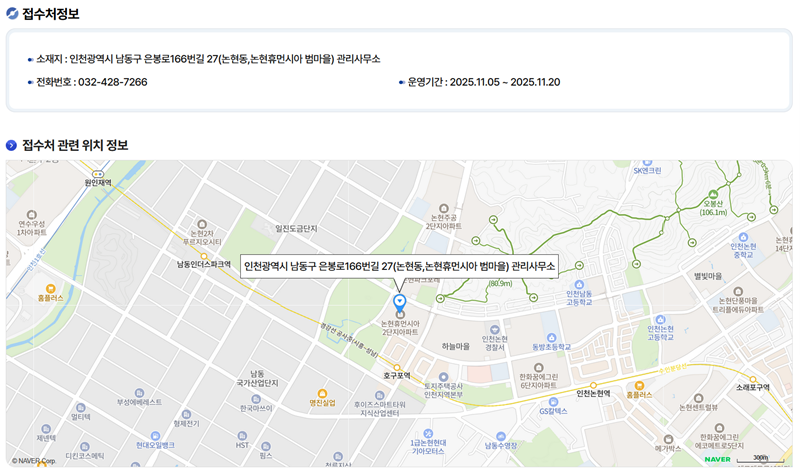This screenshot has height=470, width=800.
Task: Click the 제넨텍 company icon
Action: tap(46, 429)
